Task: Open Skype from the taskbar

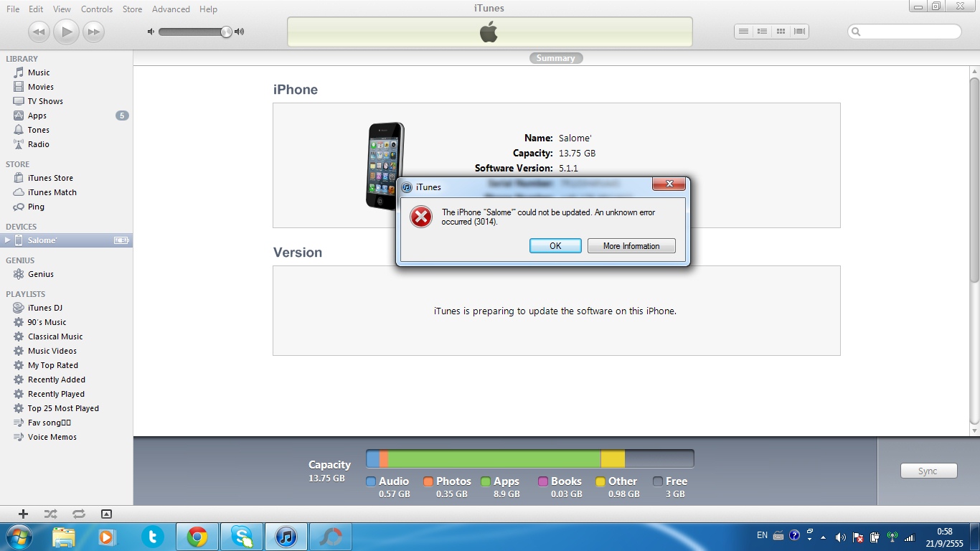Action: coord(242,537)
